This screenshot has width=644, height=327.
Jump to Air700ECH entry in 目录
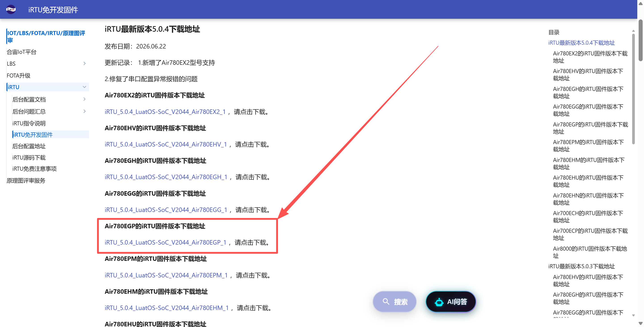[x=588, y=217]
